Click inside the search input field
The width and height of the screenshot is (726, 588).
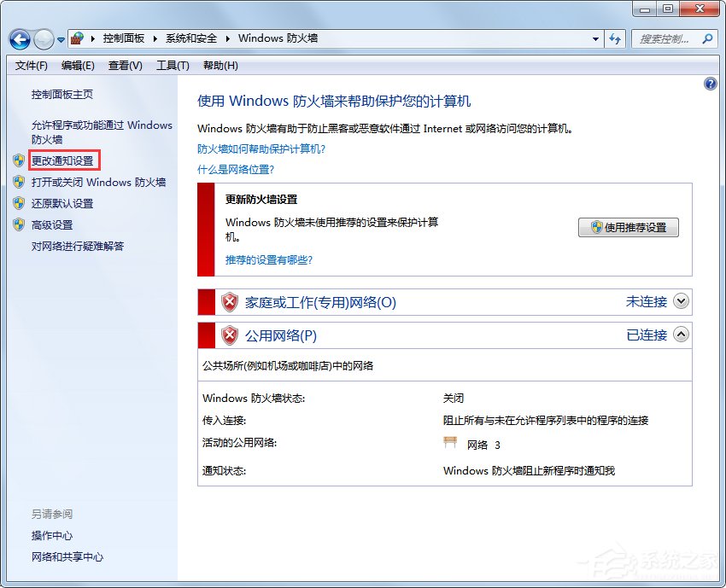(666, 38)
